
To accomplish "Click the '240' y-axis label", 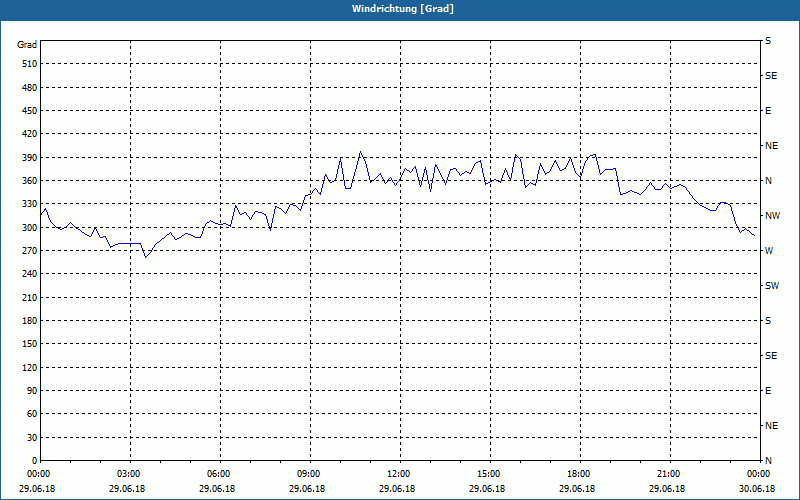I will 30,274.
